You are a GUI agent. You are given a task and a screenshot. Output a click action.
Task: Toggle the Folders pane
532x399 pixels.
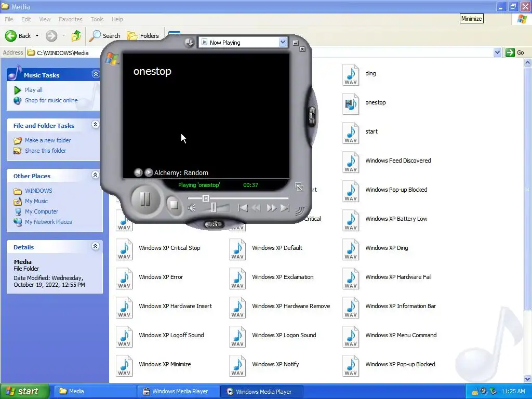(x=143, y=36)
